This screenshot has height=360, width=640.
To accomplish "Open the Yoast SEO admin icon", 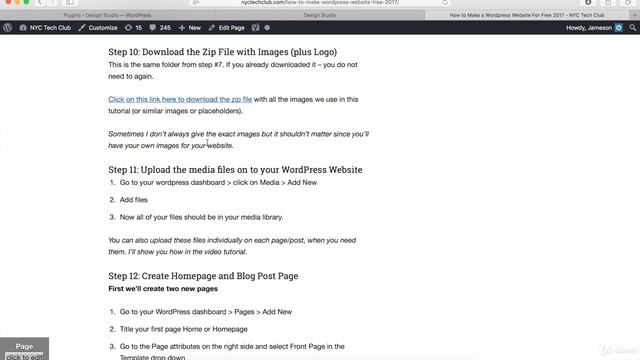I will point(256,28).
